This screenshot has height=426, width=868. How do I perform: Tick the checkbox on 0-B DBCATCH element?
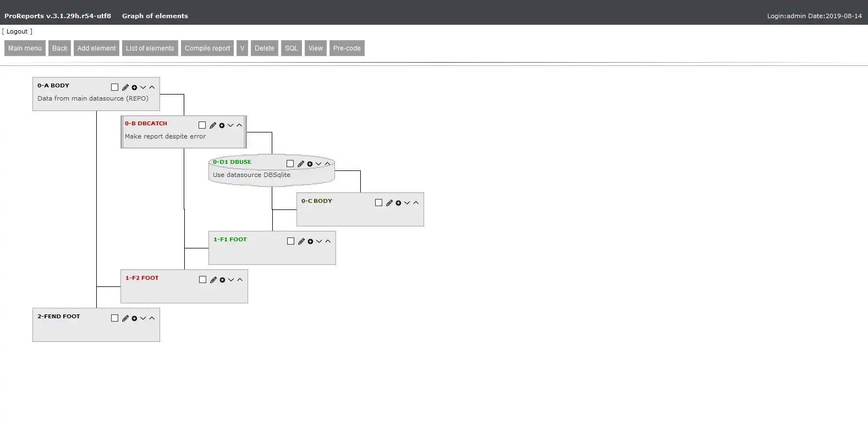point(202,125)
